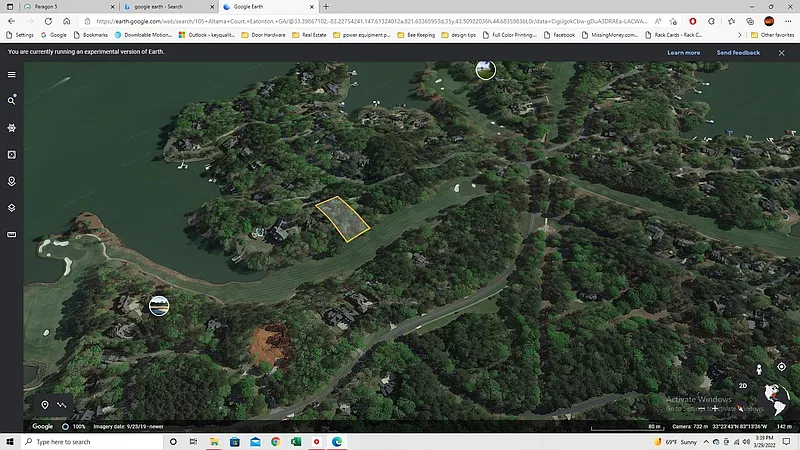Image resolution: width=800 pixels, height=450 pixels.
Task: Select the Measure distance ruler tool
Action: (12, 235)
